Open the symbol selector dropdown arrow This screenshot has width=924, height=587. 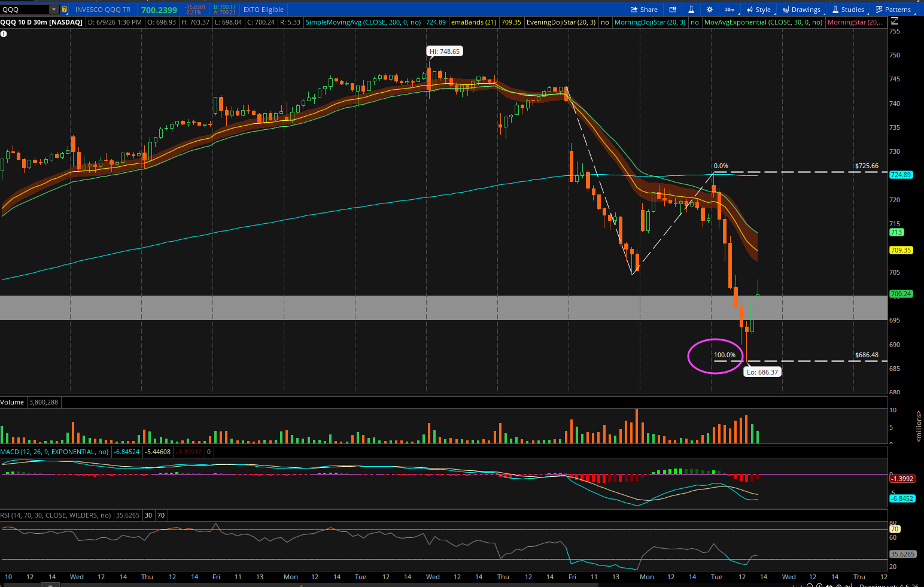click(54, 10)
